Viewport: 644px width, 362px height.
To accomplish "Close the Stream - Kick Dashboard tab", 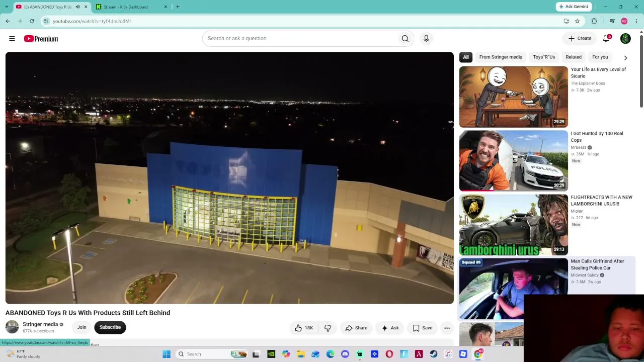I will click(166, 7).
